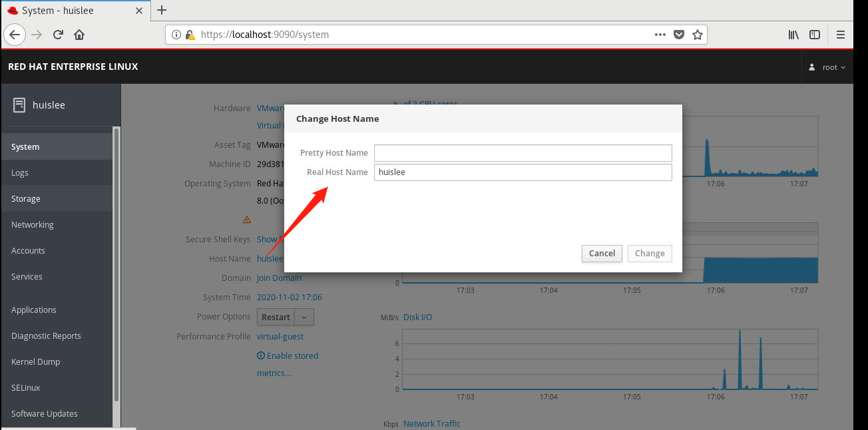Open the Firefox hamburger menu

coord(841,35)
